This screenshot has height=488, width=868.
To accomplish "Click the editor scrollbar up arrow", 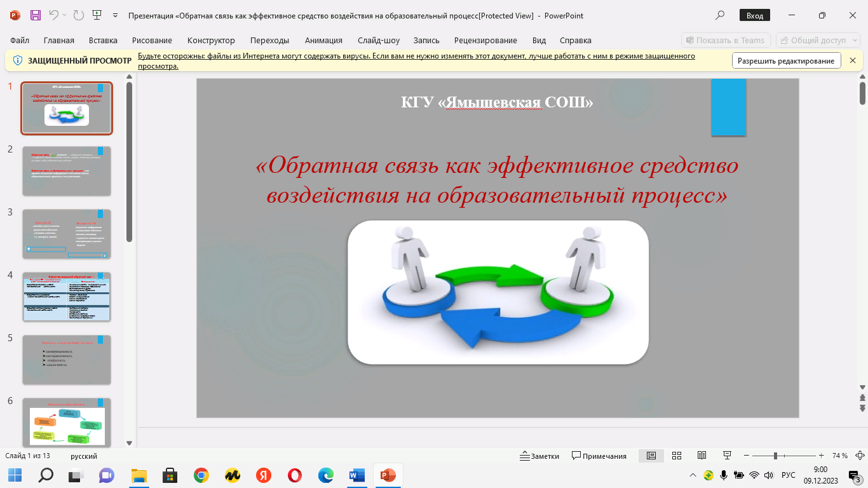I will coord(862,77).
